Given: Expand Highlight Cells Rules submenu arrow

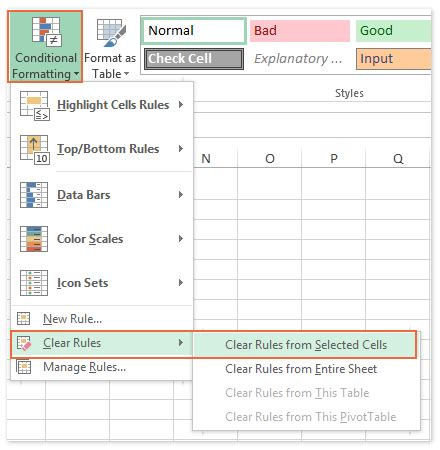Looking at the screenshot, I should [181, 105].
